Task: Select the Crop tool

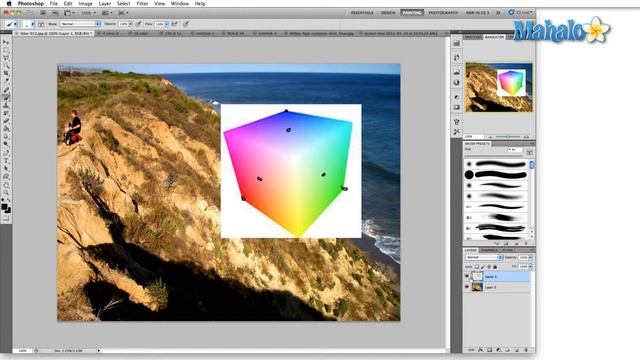Action: point(6,74)
